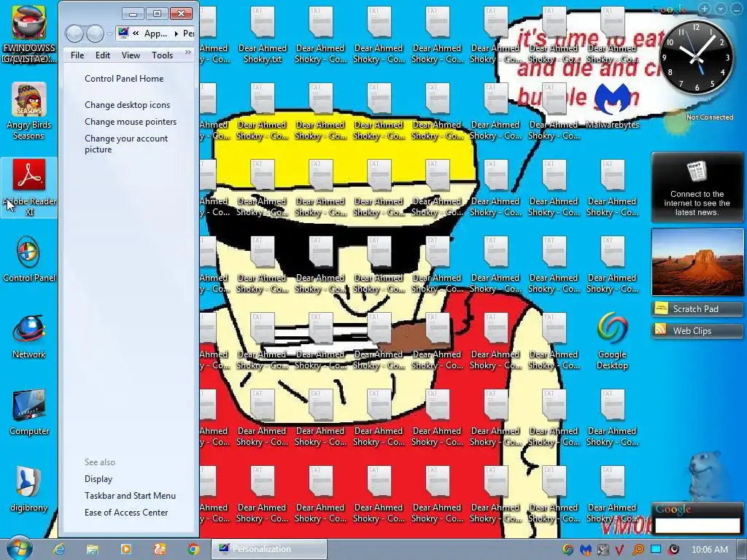Launch Google Chrome from the taskbar

[x=193, y=549]
